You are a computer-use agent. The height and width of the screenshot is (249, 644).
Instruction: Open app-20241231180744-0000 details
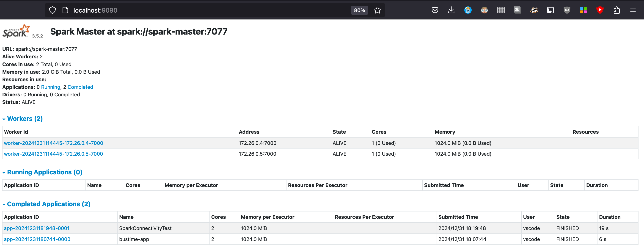37,239
